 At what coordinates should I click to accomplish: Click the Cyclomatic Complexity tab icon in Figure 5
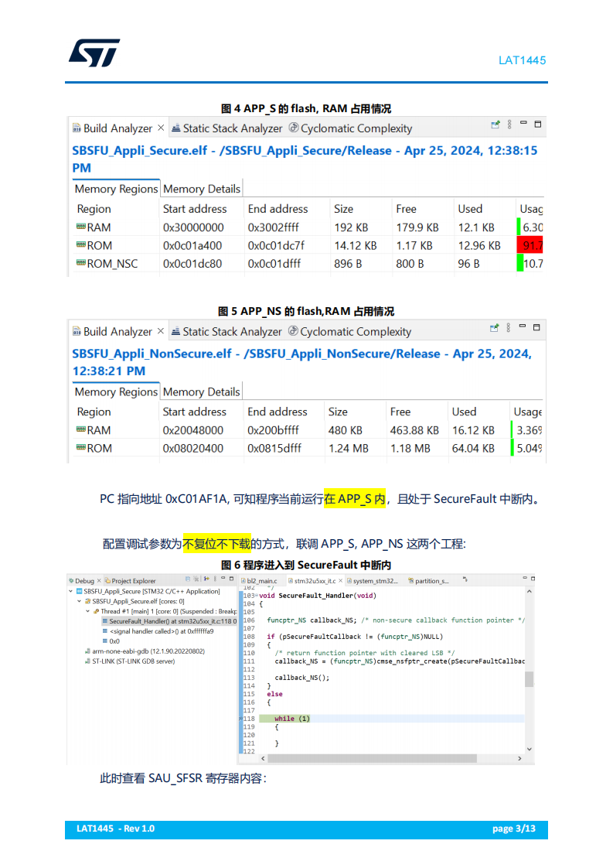[293, 332]
